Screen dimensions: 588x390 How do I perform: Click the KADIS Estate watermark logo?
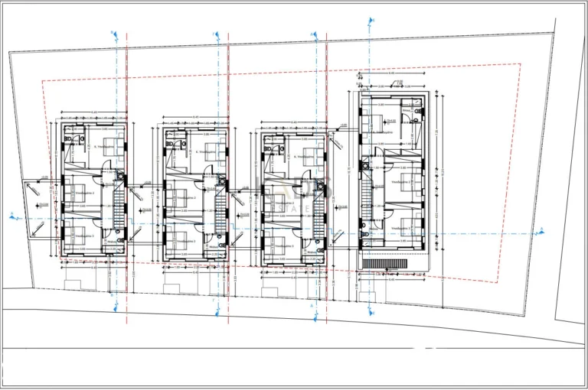pos(294,195)
